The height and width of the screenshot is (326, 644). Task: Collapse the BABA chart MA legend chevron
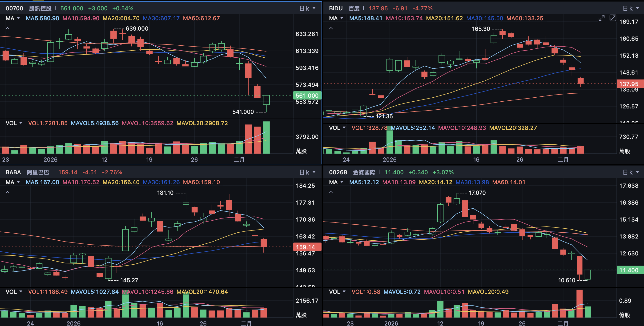[x=8, y=192]
